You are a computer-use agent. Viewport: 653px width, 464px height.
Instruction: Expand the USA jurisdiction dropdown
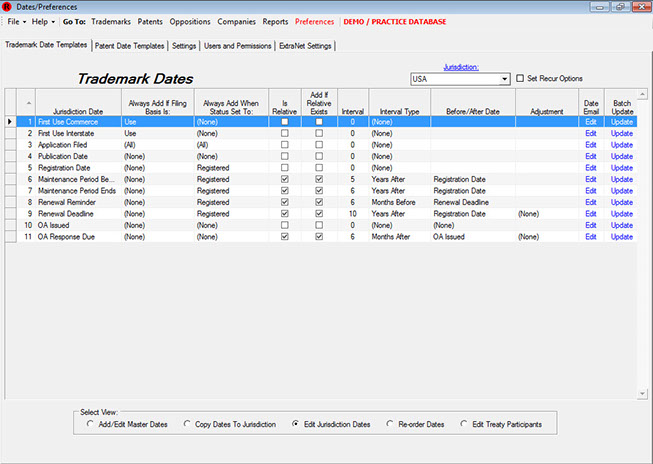[x=505, y=78]
